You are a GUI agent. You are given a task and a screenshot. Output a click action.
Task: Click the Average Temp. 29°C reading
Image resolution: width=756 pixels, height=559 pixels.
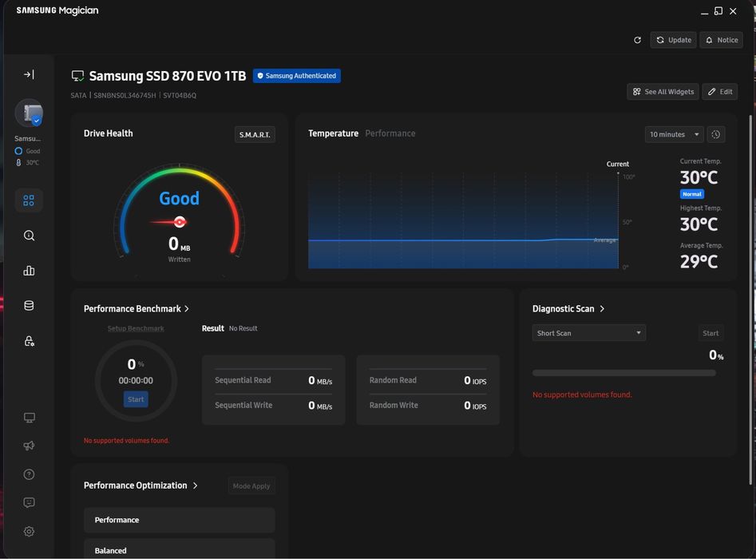point(699,261)
